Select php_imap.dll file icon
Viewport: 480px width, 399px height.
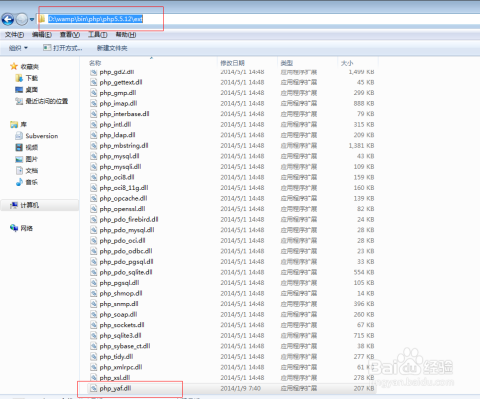coord(94,103)
